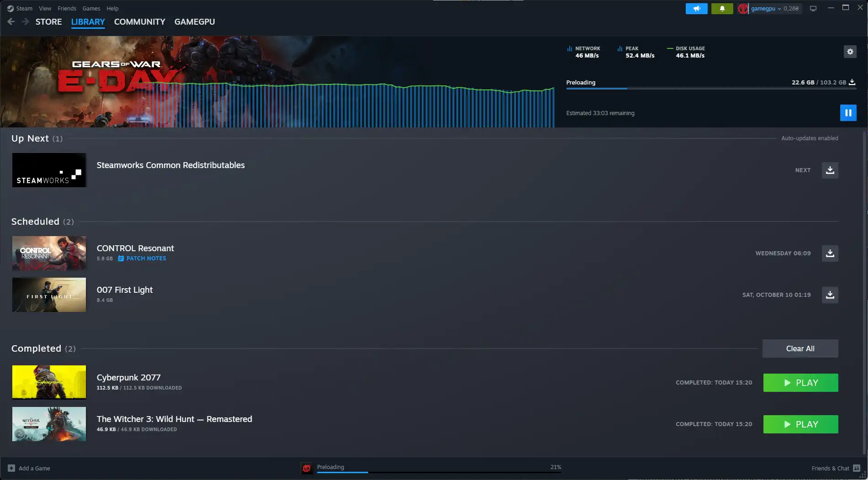Click the Steamworks Common Redistributables title
Image resolution: width=868 pixels, height=480 pixels.
click(x=170, y=165)
